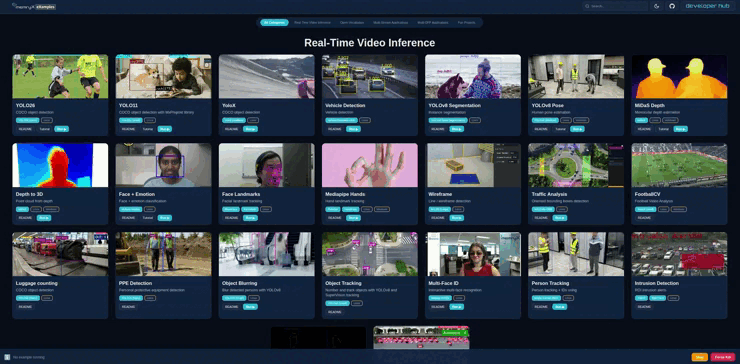This screenshot has width=740, height=364.
Task: Run the Face + Emotion example
Action: click(165, 218)
